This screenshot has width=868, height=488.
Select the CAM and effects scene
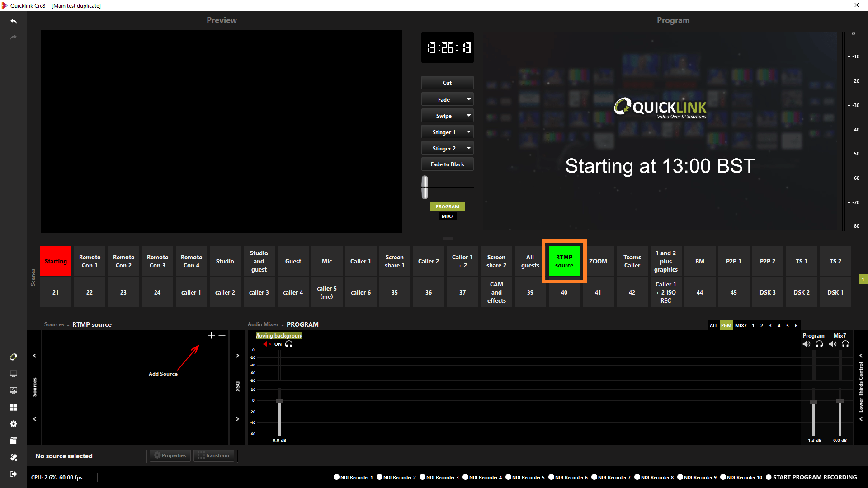coord(496,292)
